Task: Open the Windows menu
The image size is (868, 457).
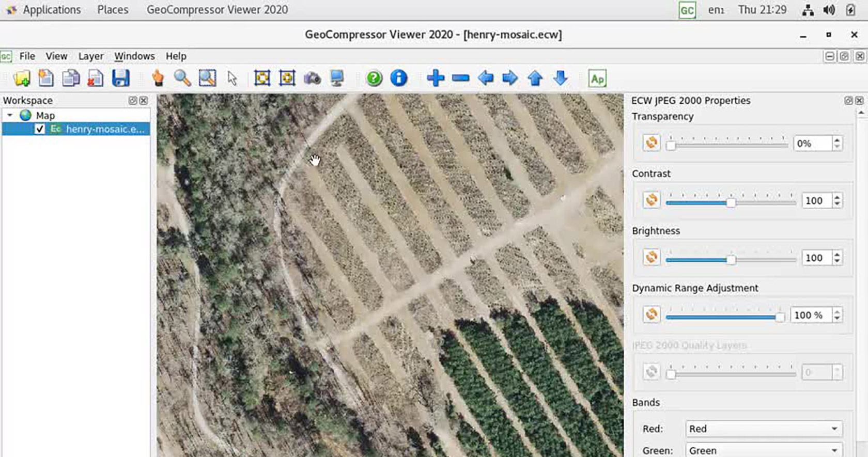Action: pos(134,56)
